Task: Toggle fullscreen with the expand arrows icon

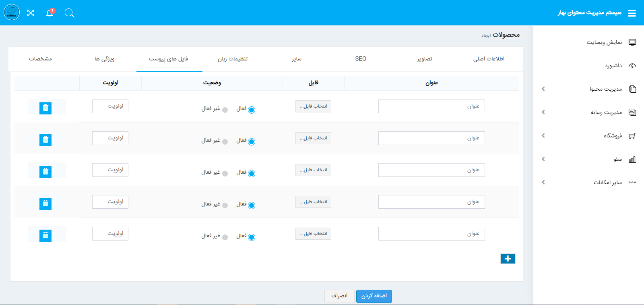Action: tap(31, 13)
